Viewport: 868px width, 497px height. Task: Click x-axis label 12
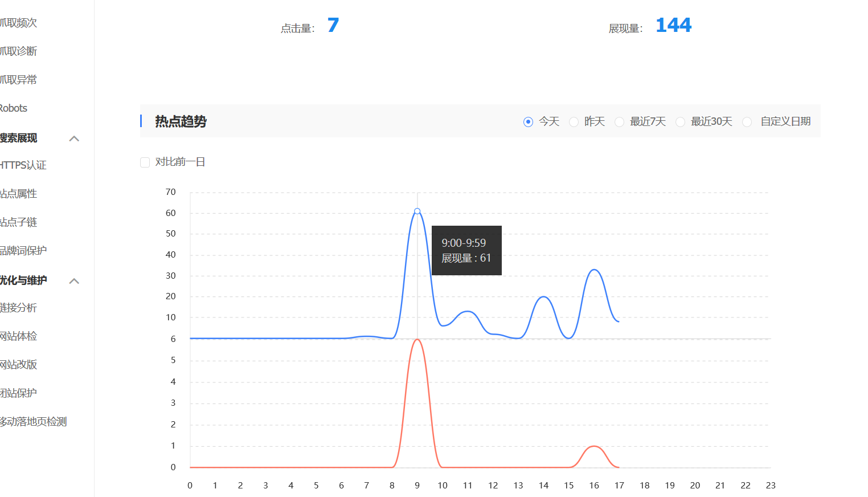click(493, 486)
